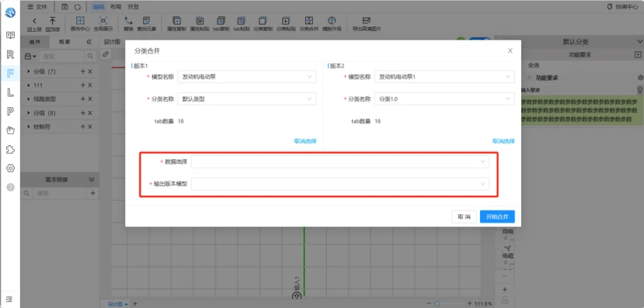Expand the 线路类型 tree group
The height and width of the screenshot is (308, 644).
coord(29,99)
